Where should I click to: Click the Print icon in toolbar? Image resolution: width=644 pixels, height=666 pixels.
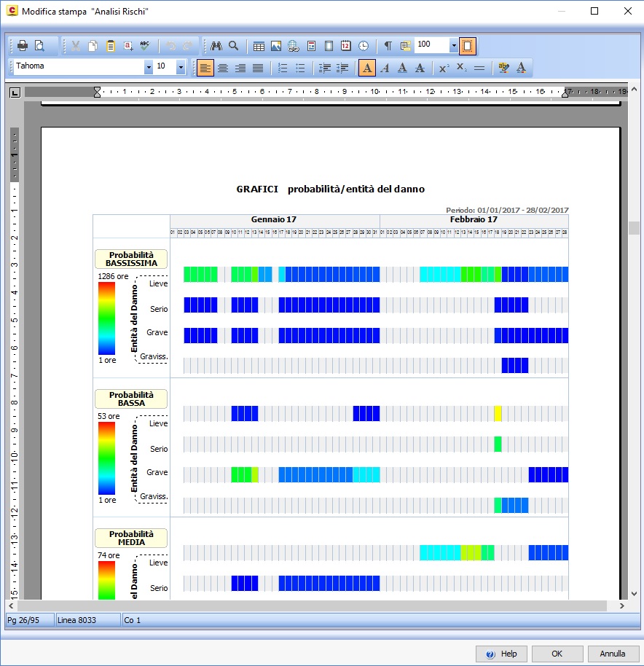pos(23,46)
